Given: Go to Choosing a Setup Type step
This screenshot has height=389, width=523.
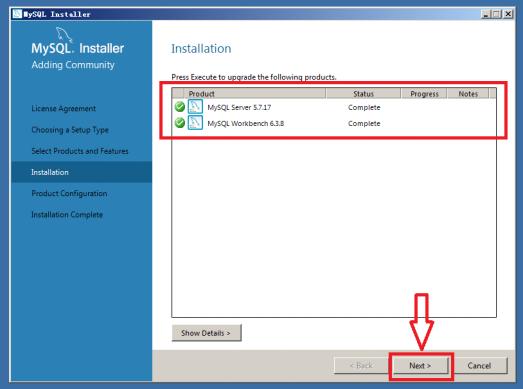Looking at the screenshot, I should [x=70, y=130].
